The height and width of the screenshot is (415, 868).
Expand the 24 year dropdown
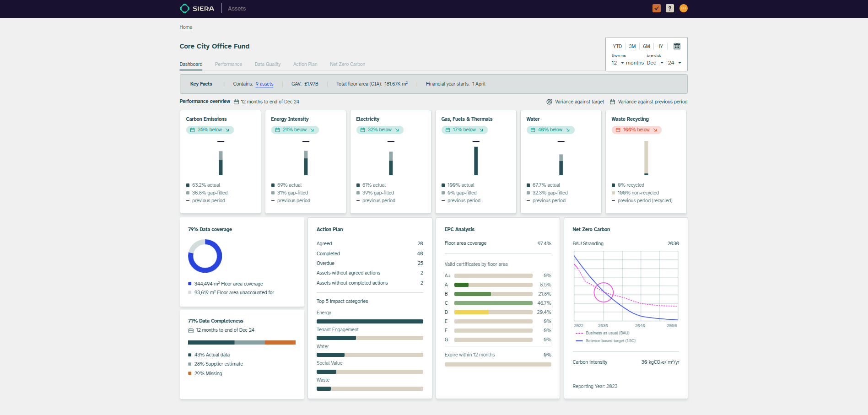(x=674, y=63)
